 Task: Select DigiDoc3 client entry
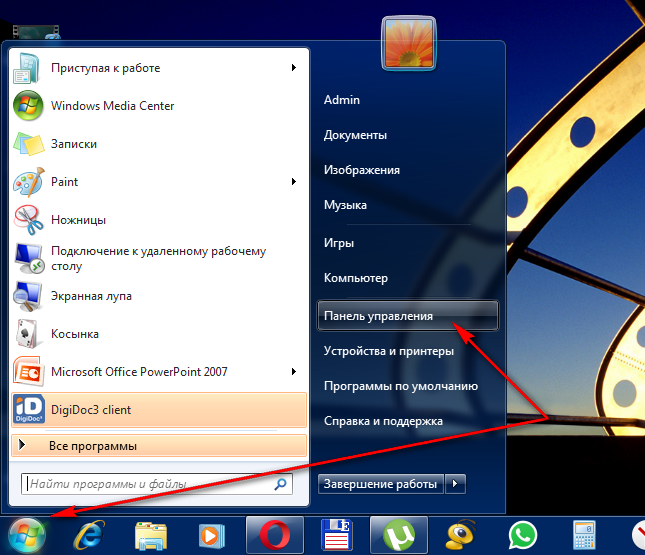[159, 410]
